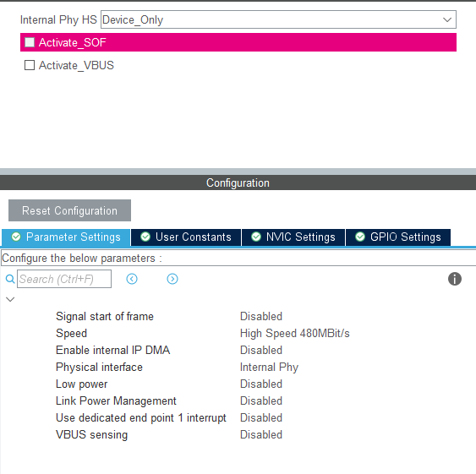Viewport: 476px width, 474px height.
Task: Click Disabled value for dedicated end point interrupt
Action: [x=261, y=418]
